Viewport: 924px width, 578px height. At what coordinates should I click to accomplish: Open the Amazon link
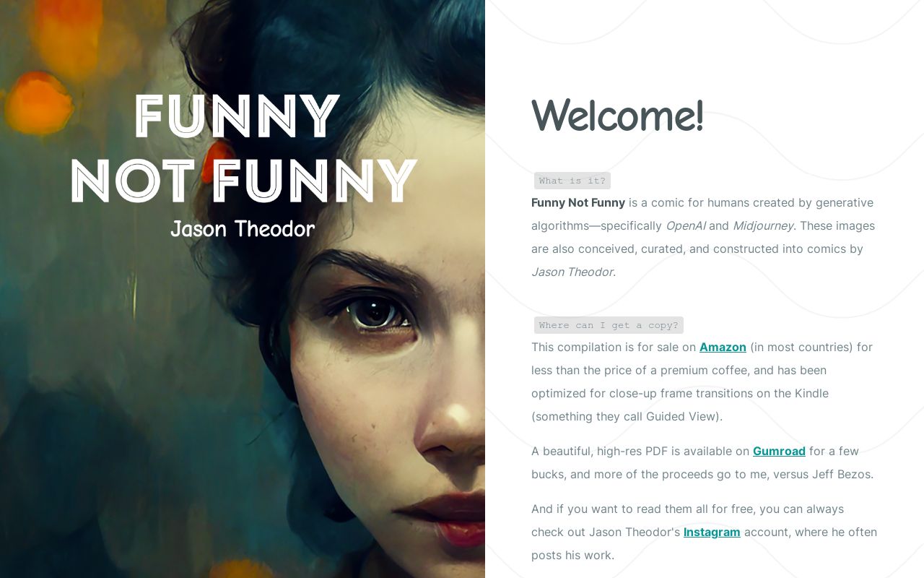tap(723, 347)
